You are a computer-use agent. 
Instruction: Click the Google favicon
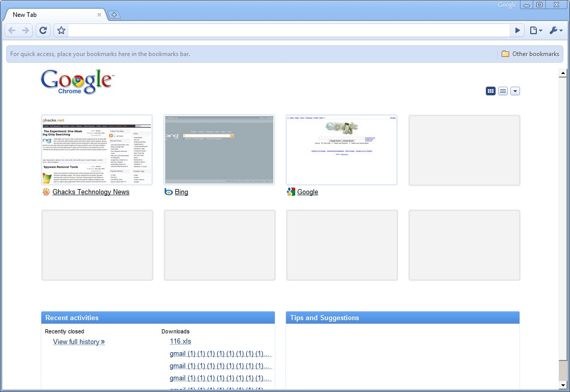tap(291, 192)
